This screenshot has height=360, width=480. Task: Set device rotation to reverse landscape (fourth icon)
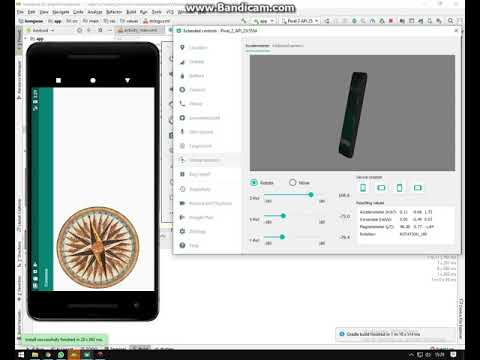(x=418, y=188)
